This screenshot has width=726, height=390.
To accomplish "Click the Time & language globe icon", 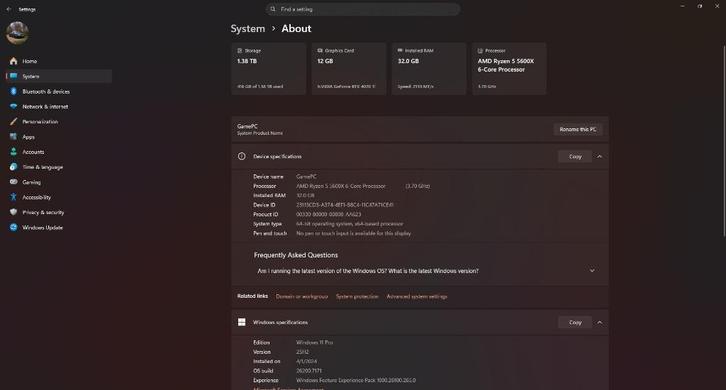I will [x=13, y=167].
